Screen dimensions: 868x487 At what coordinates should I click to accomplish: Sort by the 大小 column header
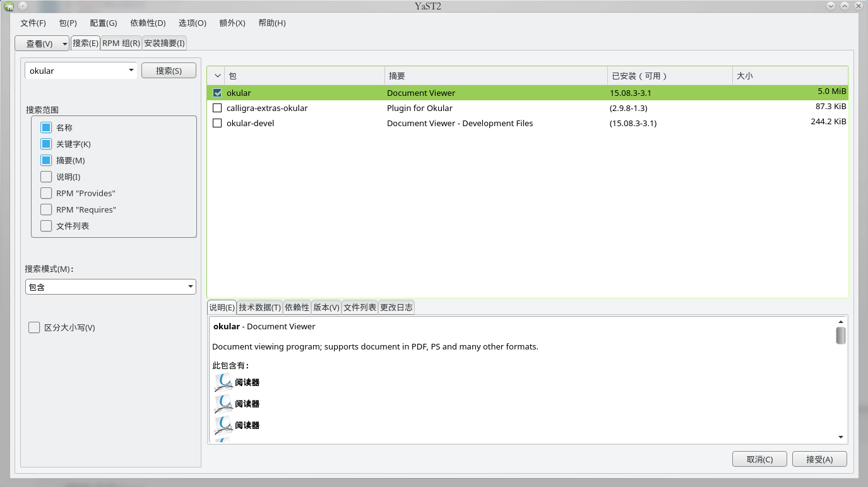790,76
